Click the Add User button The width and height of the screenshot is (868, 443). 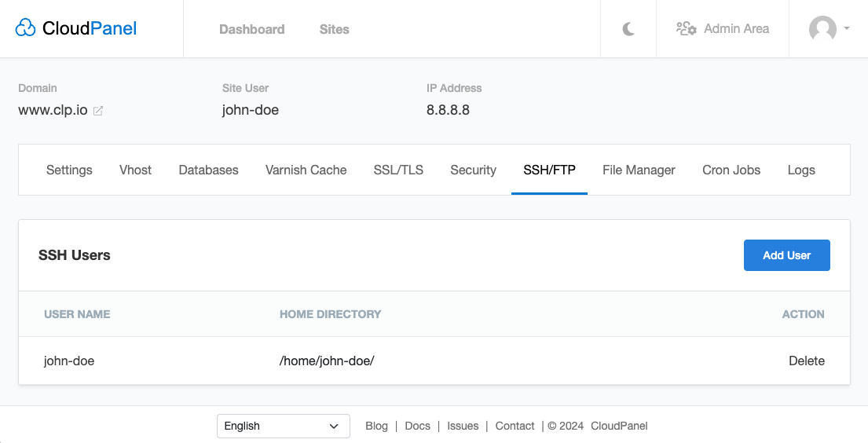pyautogui.click(x=786, y=255)
